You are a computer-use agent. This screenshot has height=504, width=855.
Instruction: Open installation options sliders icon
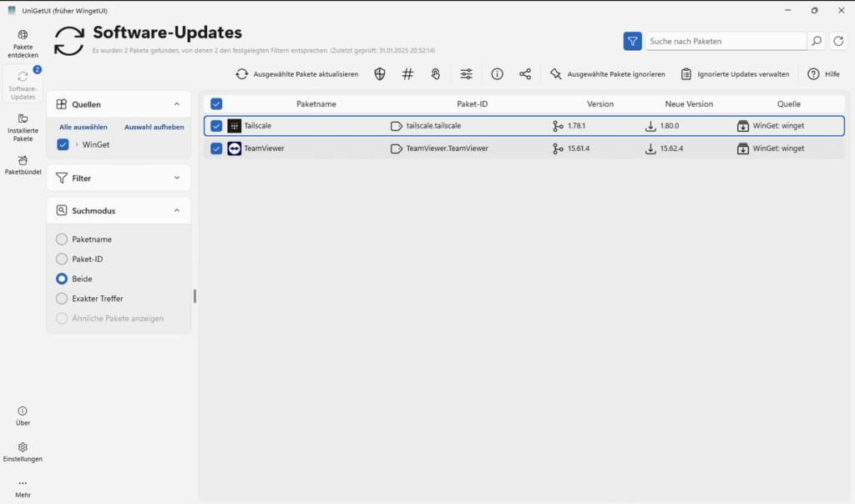[x=466, y=74]
